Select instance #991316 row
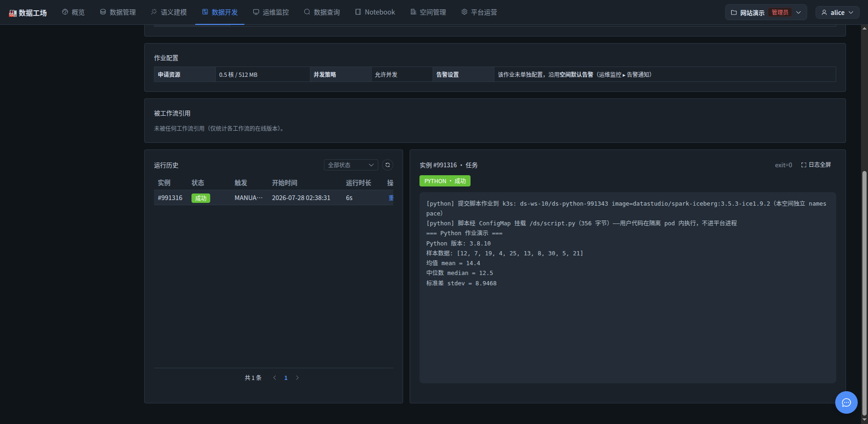The height and width of the screenshot is (424, 868). click(273, 198)
